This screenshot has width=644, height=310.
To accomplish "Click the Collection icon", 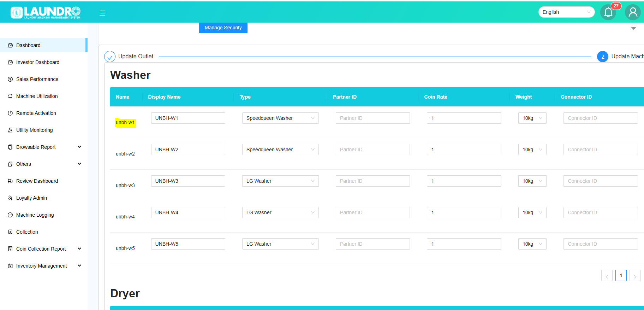I will (10, 232).
